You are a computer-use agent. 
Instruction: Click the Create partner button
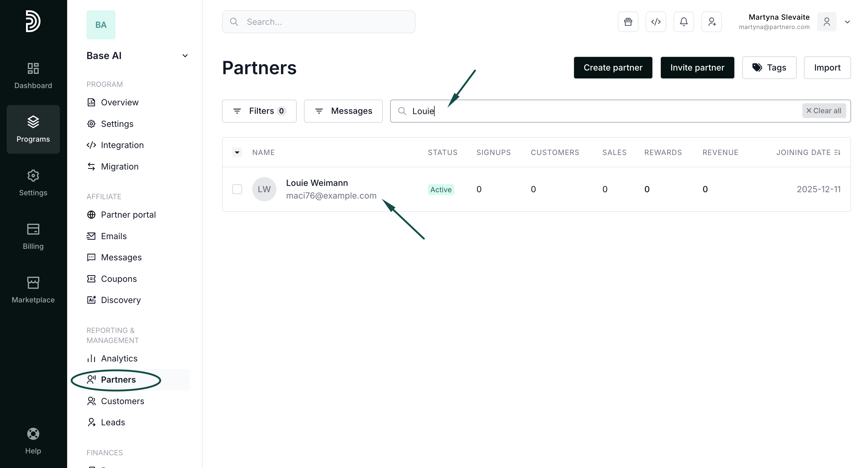(612, 68)
